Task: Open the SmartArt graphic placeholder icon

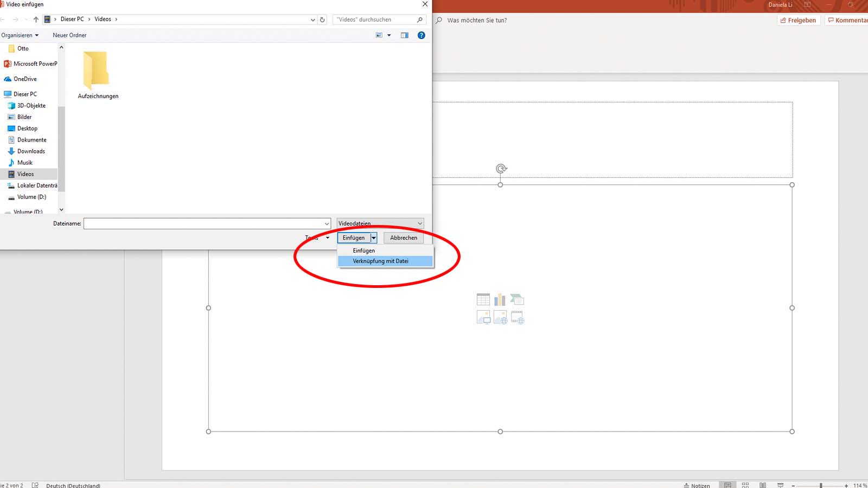Action: 517,299
